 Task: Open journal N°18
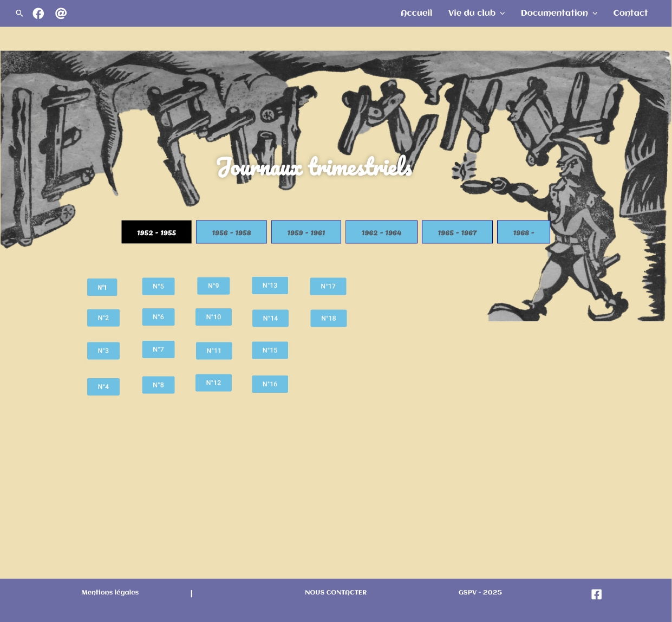pyautogui.click(x=329, y=319)
